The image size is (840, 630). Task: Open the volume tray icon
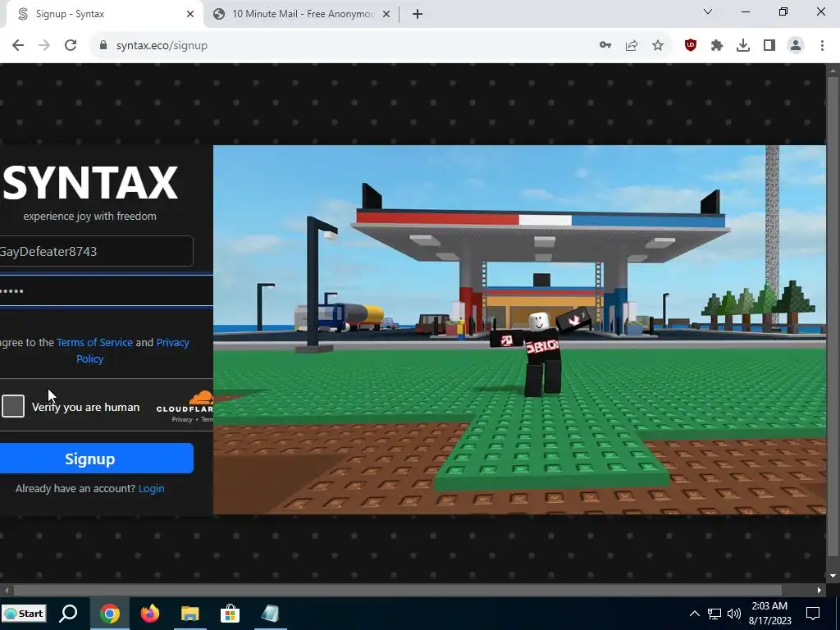pyautogui.click(x=734, y=614)
